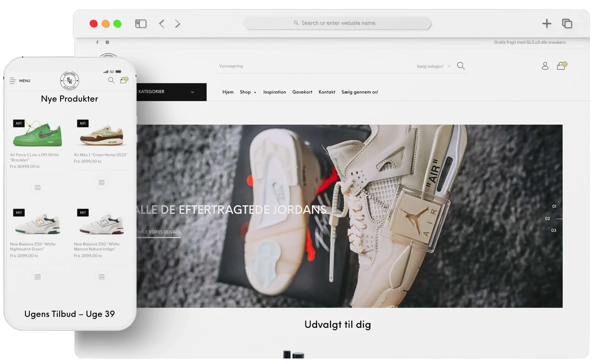Open options icon under Air Max 1 Crepe Hemp

coord(102,183)
